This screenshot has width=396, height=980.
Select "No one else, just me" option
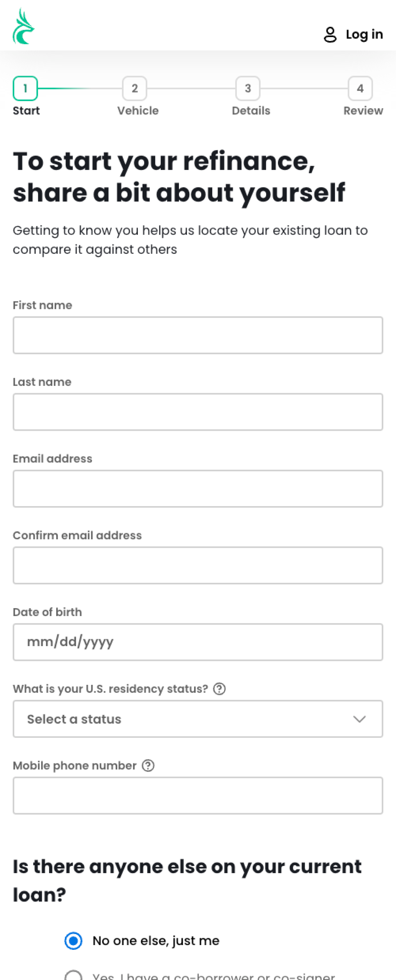(73, 940)
